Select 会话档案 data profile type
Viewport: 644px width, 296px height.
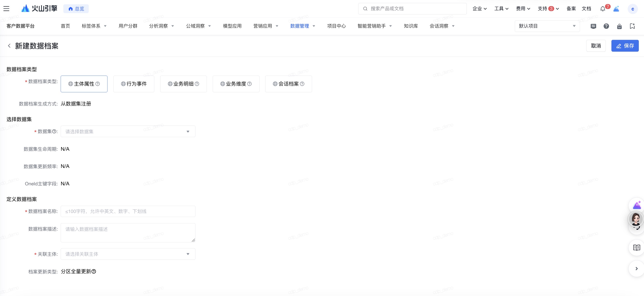pyautogui.click(x=288, y=84)
